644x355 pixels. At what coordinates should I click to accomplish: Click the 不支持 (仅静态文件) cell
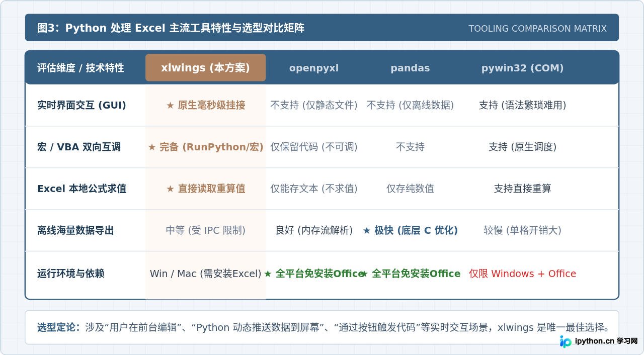tap(314, 105)
